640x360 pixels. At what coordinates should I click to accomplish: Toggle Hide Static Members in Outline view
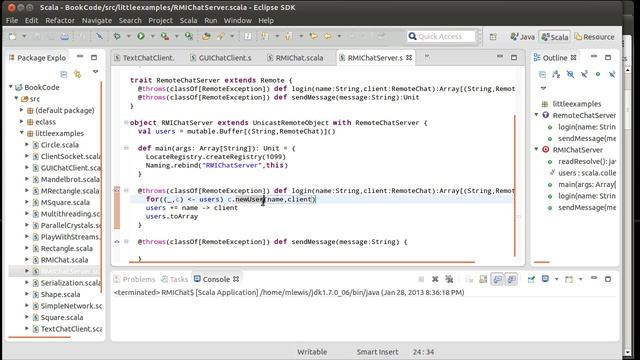pos(584,74)
